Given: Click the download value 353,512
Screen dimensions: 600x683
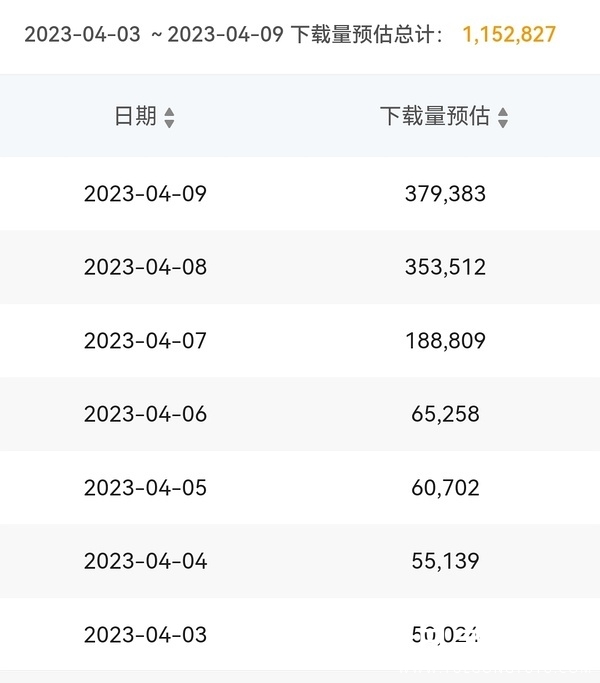Looking at the screenshot, I should (x=445, y=267).
